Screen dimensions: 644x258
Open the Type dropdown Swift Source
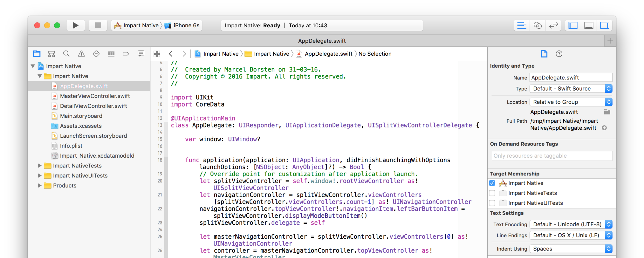pyautogui.click(x=571, y=88)
